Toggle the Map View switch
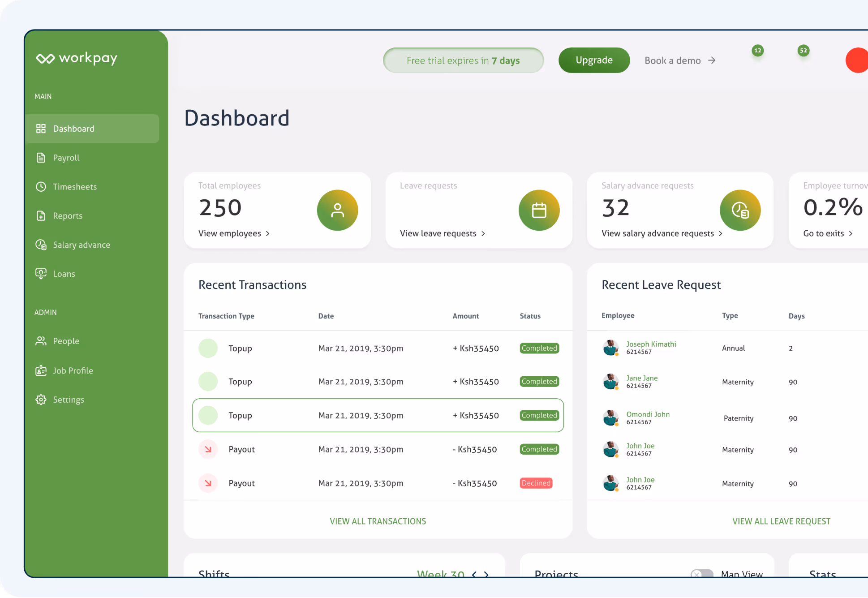 pyautogui.click(x=701, y=573)
